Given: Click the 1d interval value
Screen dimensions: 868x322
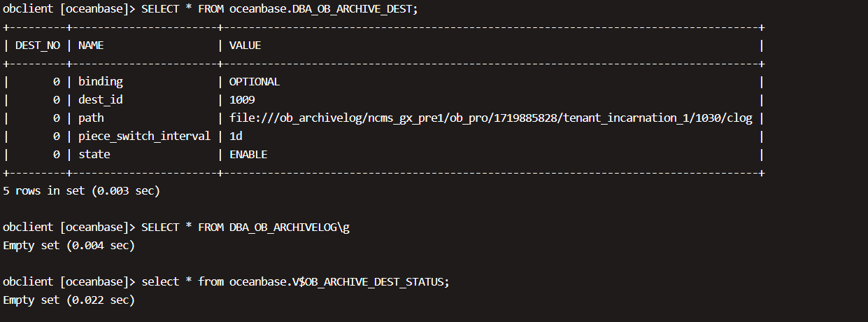Looking at the screenshot, I should tap(236, 136).
